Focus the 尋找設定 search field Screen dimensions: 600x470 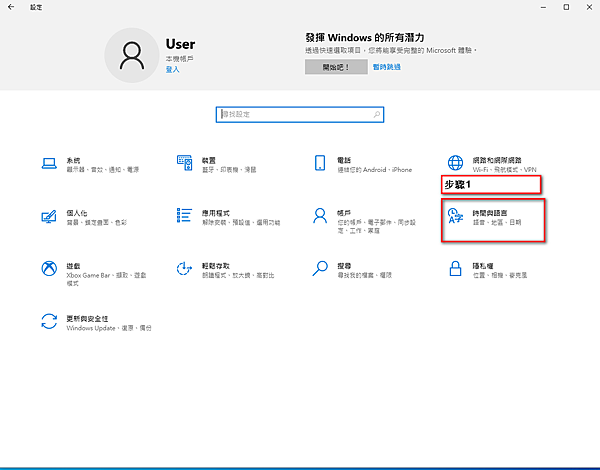[x=300, y=114]
